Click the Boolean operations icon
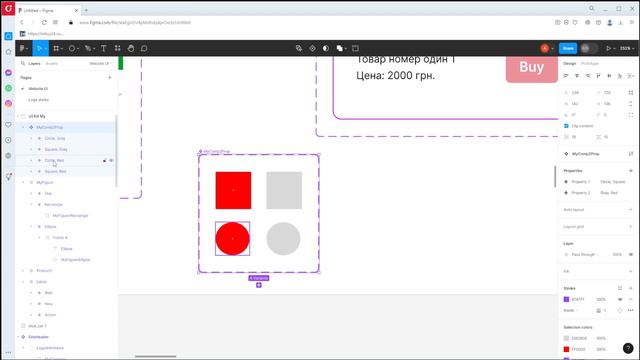The width and height of the screenshot is (640, 360). tap(340, 48)
